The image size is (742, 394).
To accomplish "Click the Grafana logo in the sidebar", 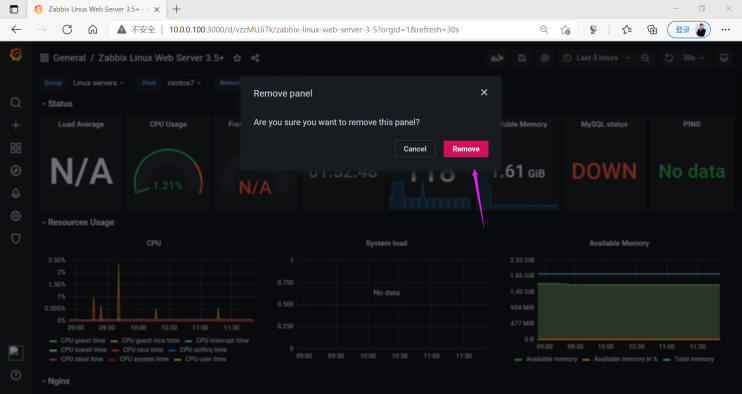I will coord(16,55).
